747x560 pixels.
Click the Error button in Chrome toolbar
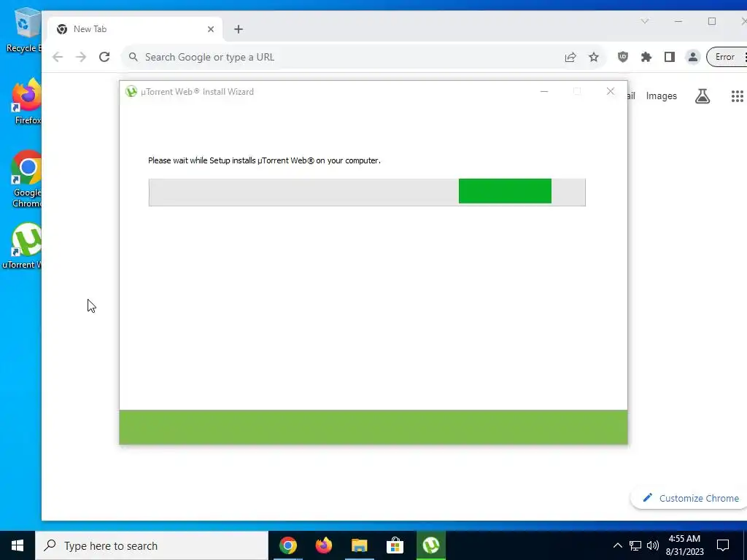click(726, 57)
